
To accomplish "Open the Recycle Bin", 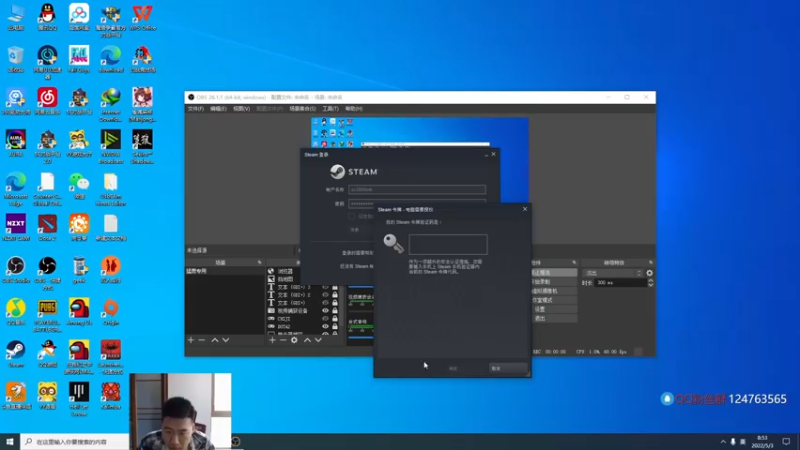I will point(16,59).
